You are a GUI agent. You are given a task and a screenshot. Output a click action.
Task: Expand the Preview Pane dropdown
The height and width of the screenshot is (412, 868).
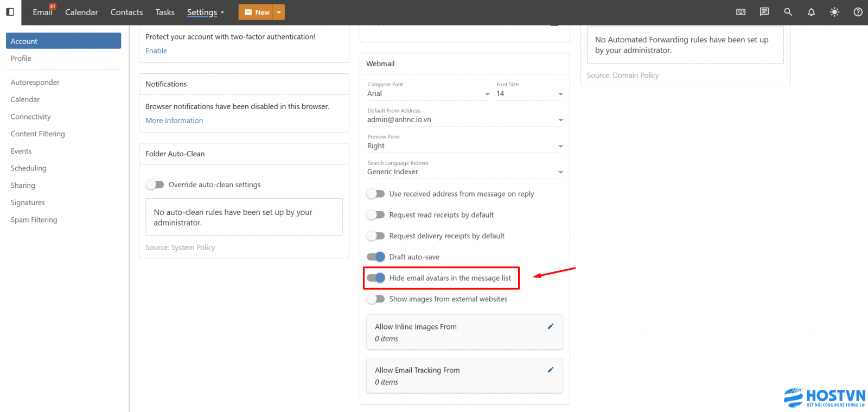click(465, 146)
